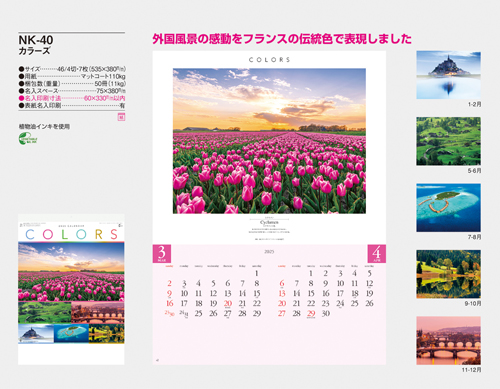Click the '1-2月' caption
Image resolution: width=500 pixels, height=389 pixels.
click(474, 104)
